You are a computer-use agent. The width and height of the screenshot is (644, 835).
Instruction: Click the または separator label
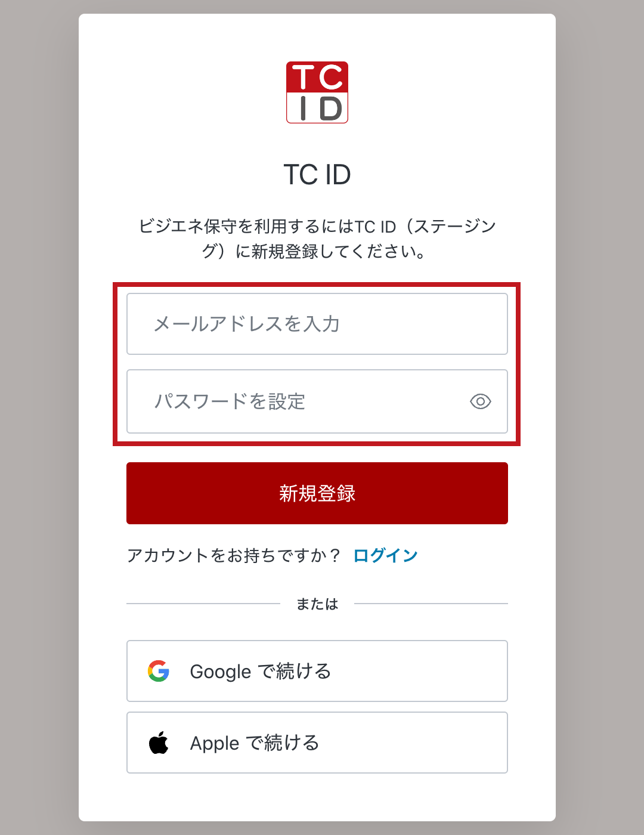tap(317, 604)
